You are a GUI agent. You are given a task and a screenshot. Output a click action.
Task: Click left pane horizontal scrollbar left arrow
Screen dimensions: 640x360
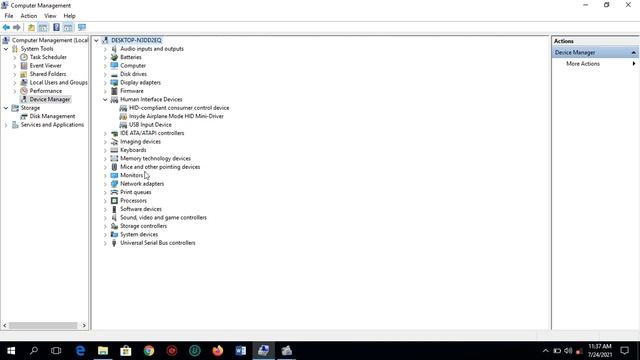click(x=5, y=326)
